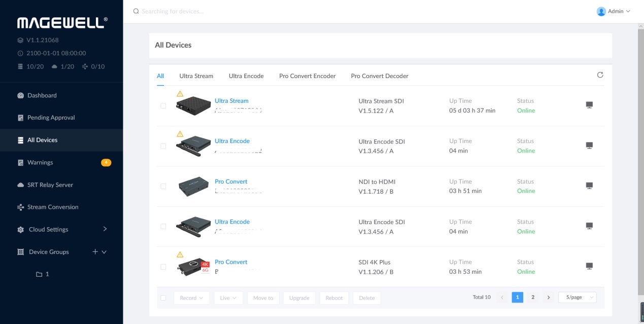Click the Admin user avatar icon

coord(601,11)
